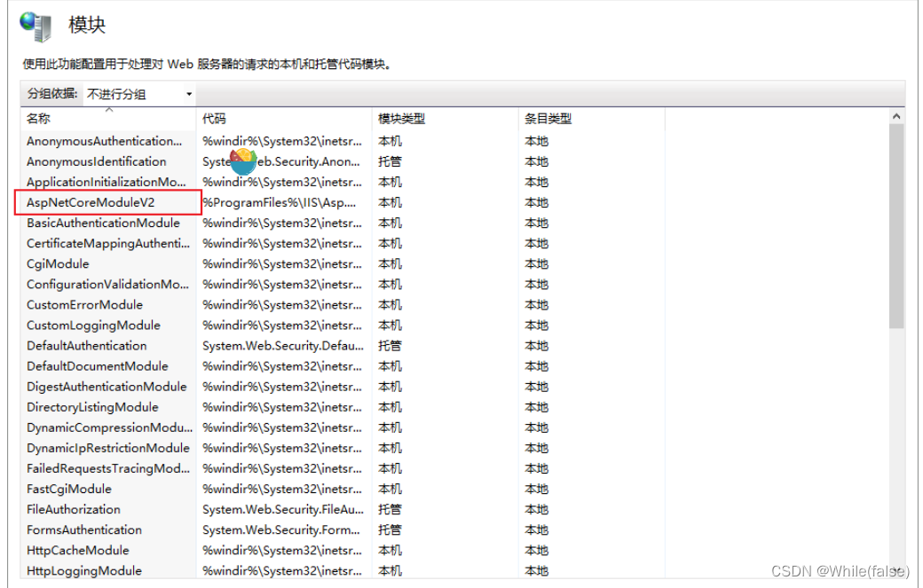Click 托管 type in the AnonymousIdentification row
Viewport: 923px width, 588px height.
point(390,161)
